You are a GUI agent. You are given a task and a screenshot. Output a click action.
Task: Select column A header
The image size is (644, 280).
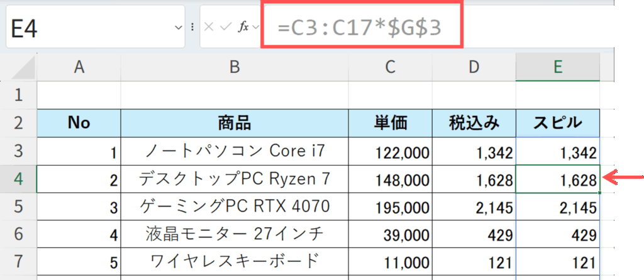(79, 68)
